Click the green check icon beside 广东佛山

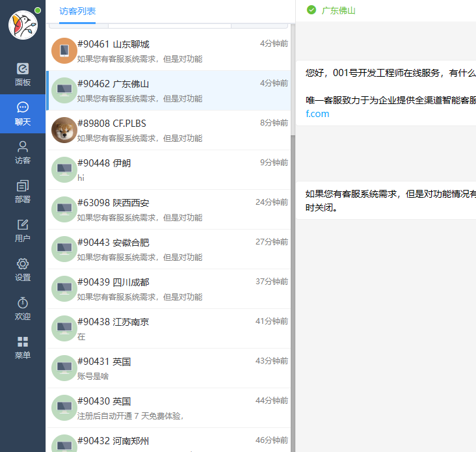click(311, 10)
